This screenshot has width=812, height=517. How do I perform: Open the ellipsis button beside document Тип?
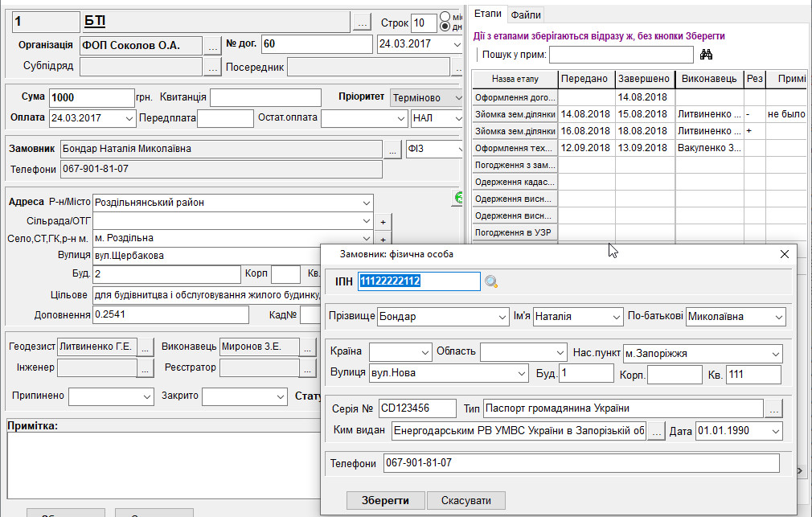(773, 408)
